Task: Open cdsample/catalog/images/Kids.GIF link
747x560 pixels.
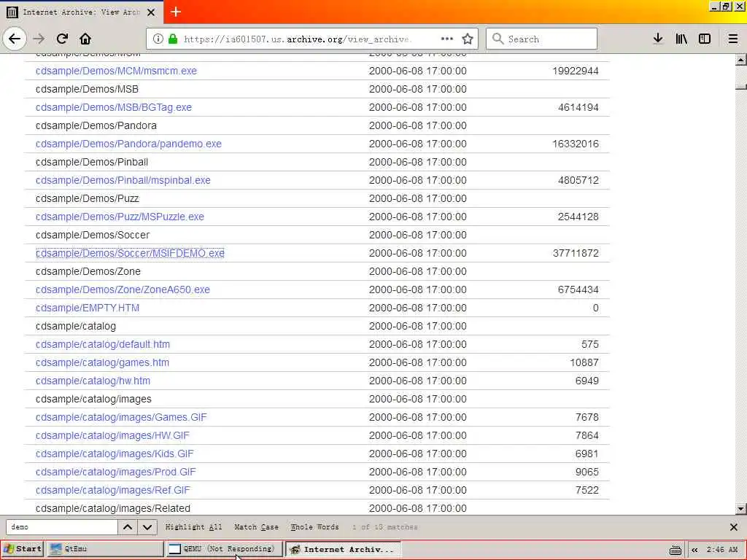Action: (115, 454)
